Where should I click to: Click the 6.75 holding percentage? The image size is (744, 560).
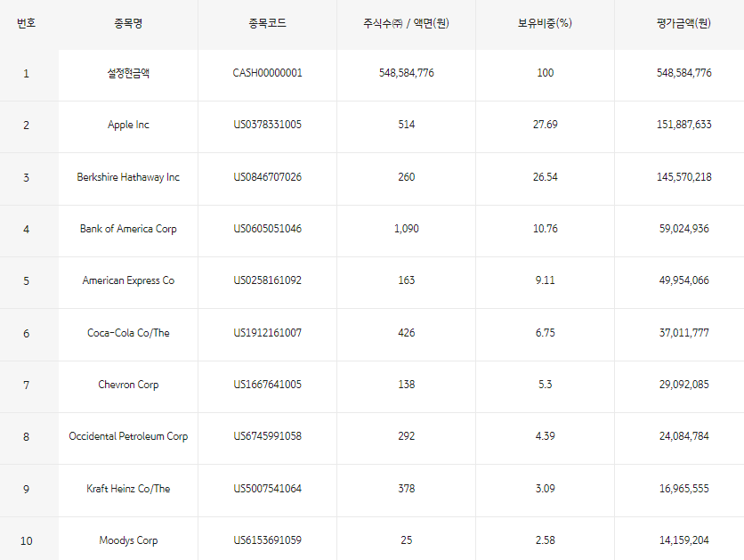[x=545, y=333]
